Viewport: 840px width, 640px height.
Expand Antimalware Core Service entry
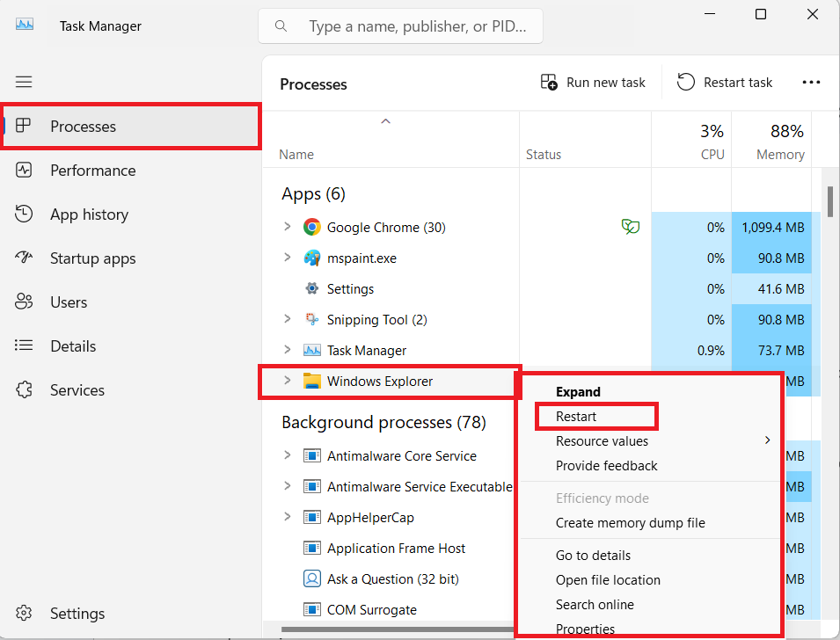pyautogui.click(x=287, y=455)
